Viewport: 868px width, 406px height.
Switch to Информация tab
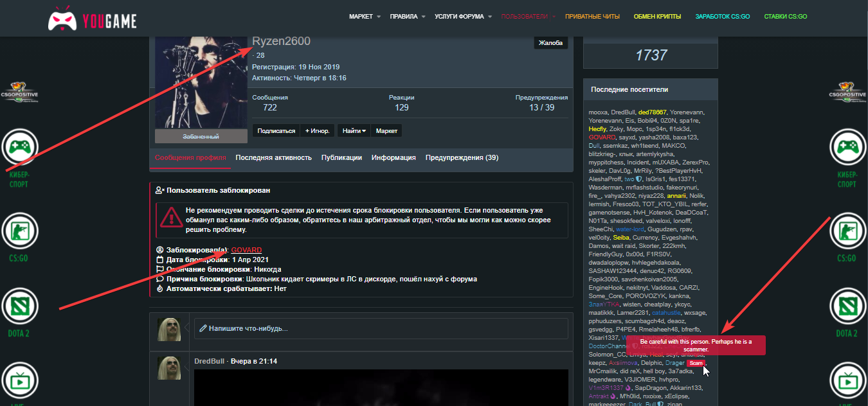point(393,157)
